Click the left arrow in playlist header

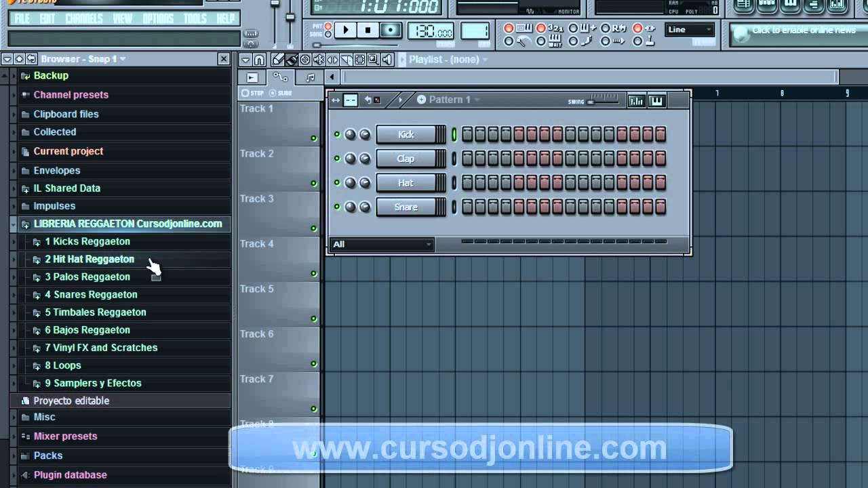coord(332,78)
